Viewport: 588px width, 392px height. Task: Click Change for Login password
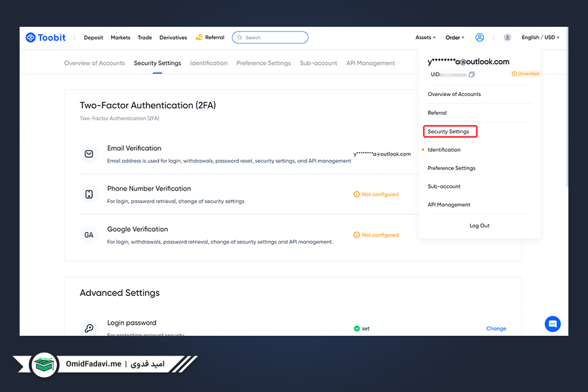point(496,329)
